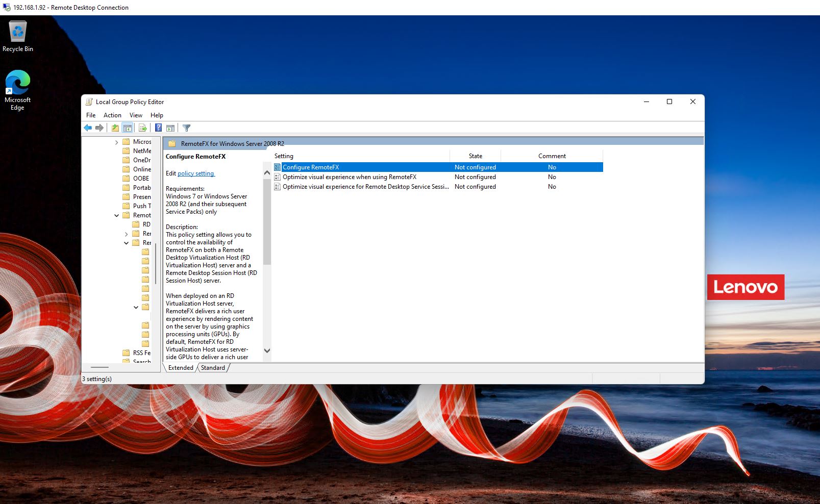Select the OOBE folder in the tree

[141, 179]
